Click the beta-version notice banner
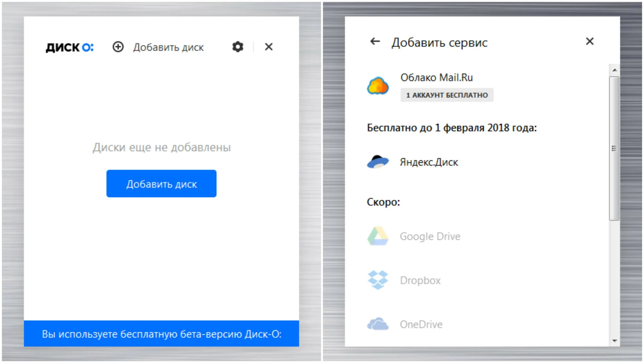Image resolution: width=644 pixels, height=363 pixels. tap(161, 334)
